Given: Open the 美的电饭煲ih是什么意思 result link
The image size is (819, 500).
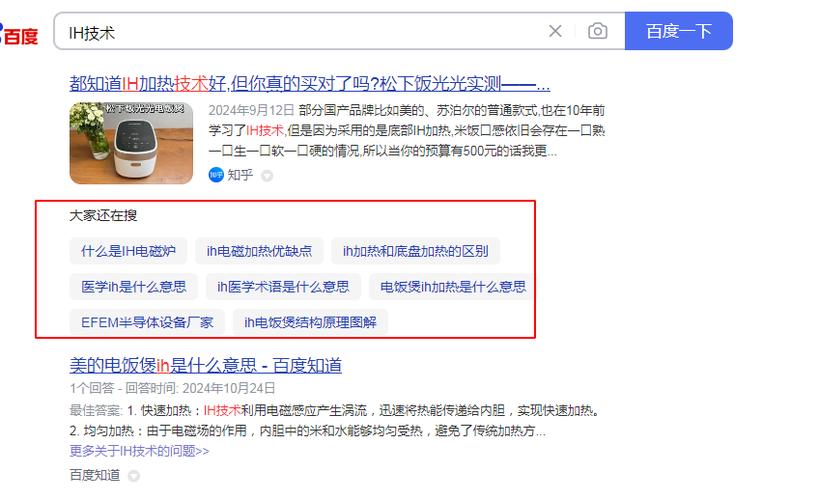Looking at the screenshot, I should pos(205,365).
